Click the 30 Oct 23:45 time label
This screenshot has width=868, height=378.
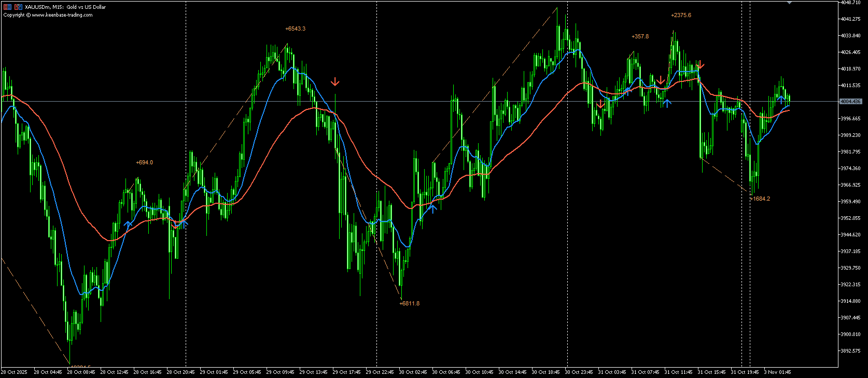(x=579, y=372)
